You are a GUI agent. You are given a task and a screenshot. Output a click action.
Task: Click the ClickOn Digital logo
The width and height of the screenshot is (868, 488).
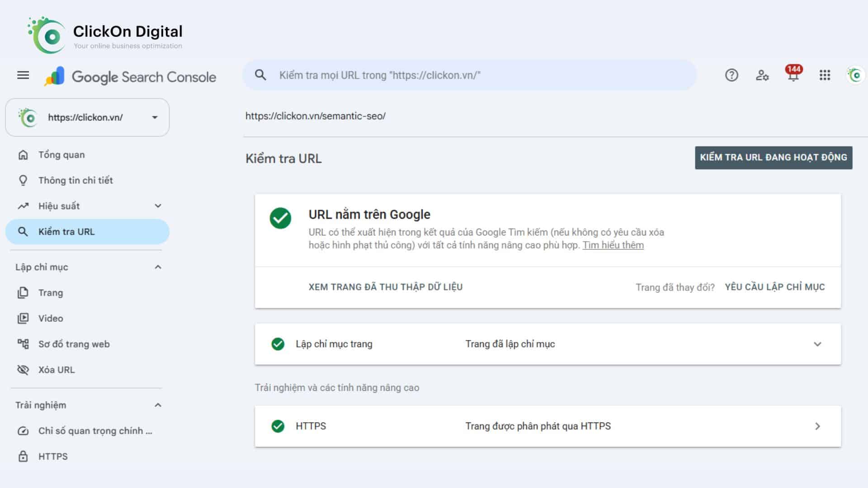(x=105, y=35)
